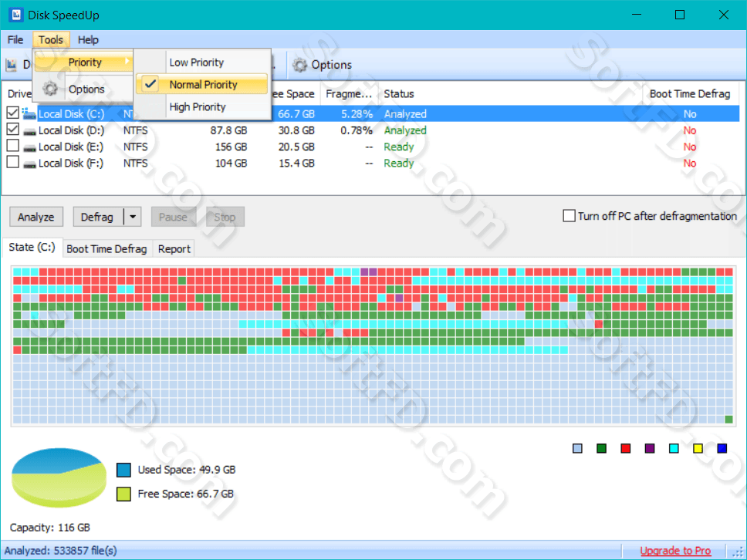
Task: Set High Priority from the submenu
Action: click(x=202, y=106)
